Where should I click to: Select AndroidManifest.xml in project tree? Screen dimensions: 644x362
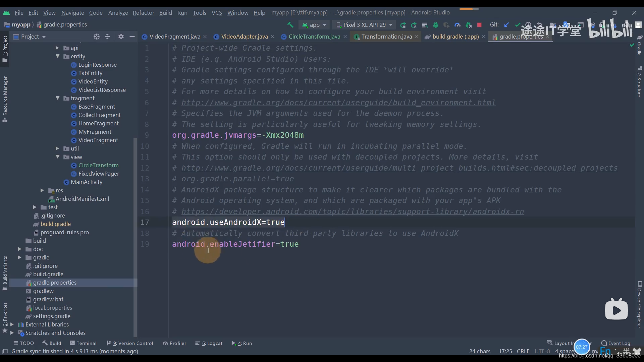(82, 199)
